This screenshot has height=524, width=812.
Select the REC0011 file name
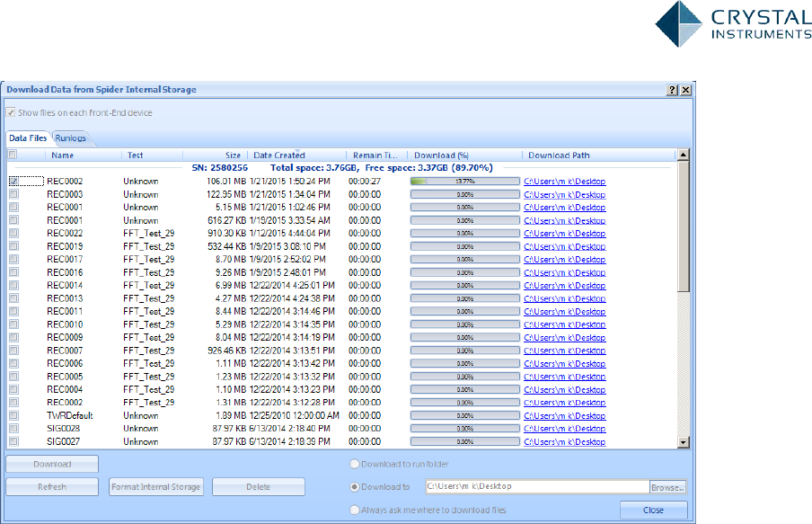pos(65,311)
